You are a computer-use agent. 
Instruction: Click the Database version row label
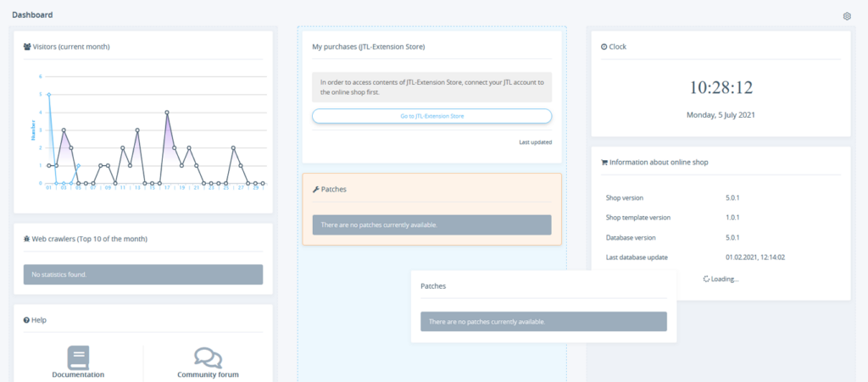pyautogui.click(x=631, y=238)
